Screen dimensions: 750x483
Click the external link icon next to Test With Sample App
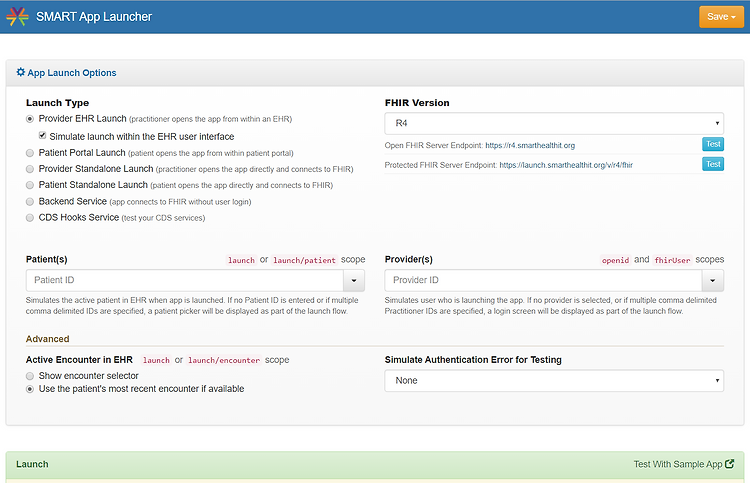click(x=729, y=463)
